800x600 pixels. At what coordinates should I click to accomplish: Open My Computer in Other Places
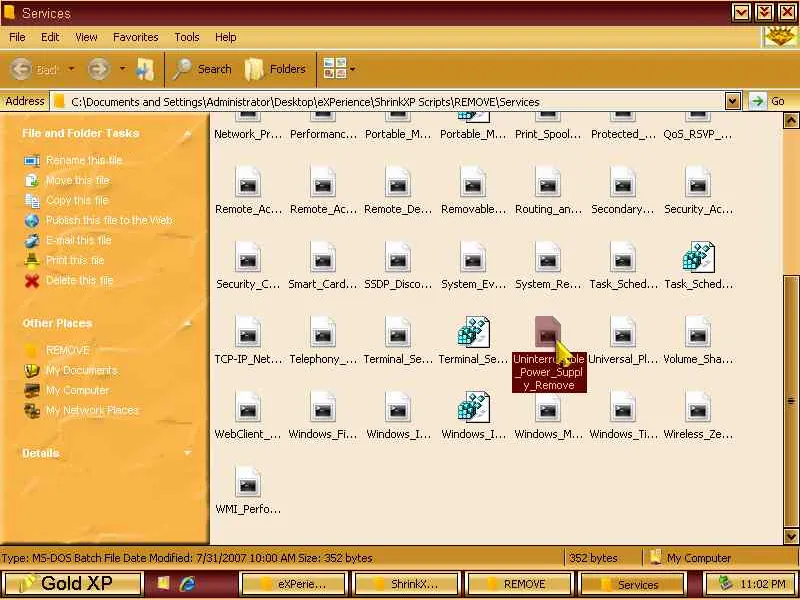point(78,390)
